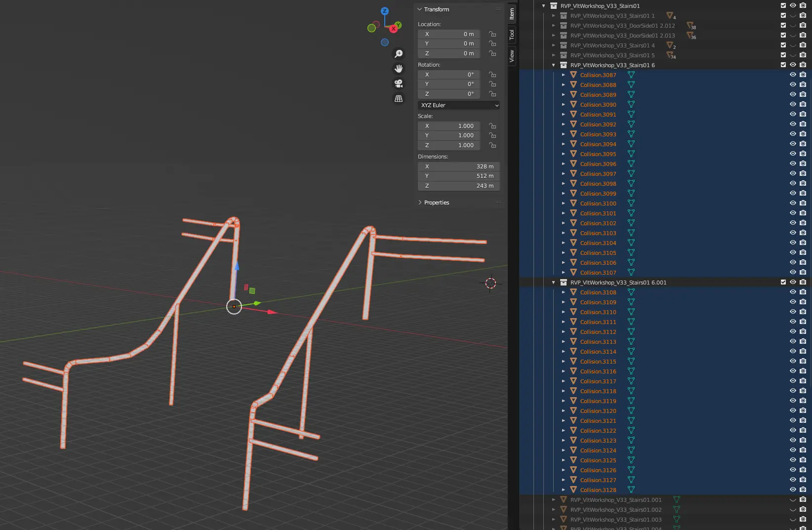Hide Collision.3108 in viewport via eye
Viewport: 812px width, 530px height.
coord(793,292)
